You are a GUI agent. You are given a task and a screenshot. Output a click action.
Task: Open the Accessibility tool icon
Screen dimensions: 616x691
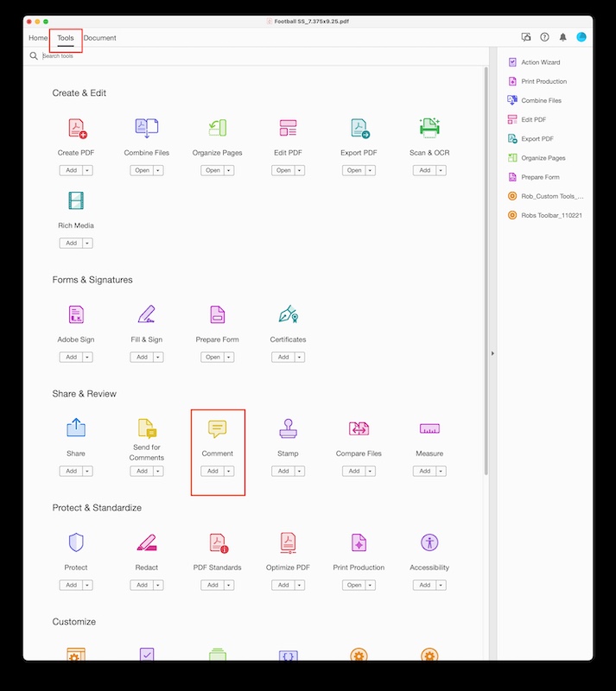click(x=429, y=543)
